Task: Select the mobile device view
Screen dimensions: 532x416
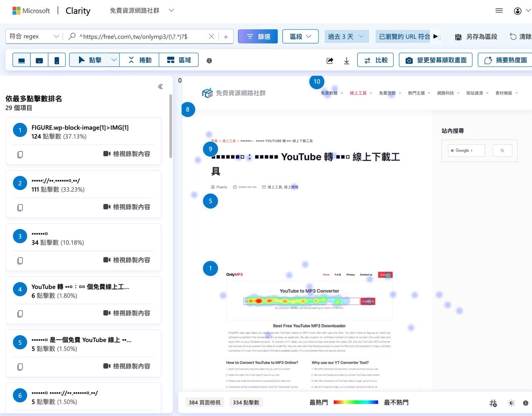Action: [57, 60]
